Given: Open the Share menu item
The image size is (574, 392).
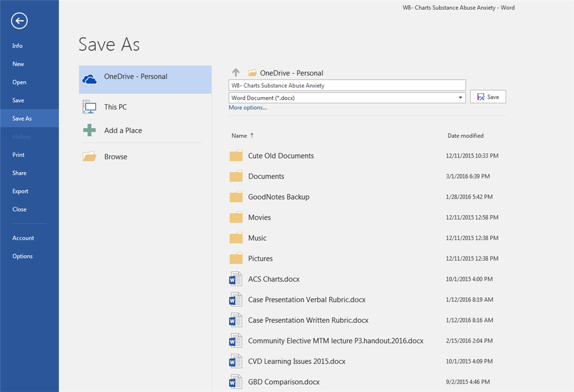Looking at the screenshot, I should tap(29, 173).
